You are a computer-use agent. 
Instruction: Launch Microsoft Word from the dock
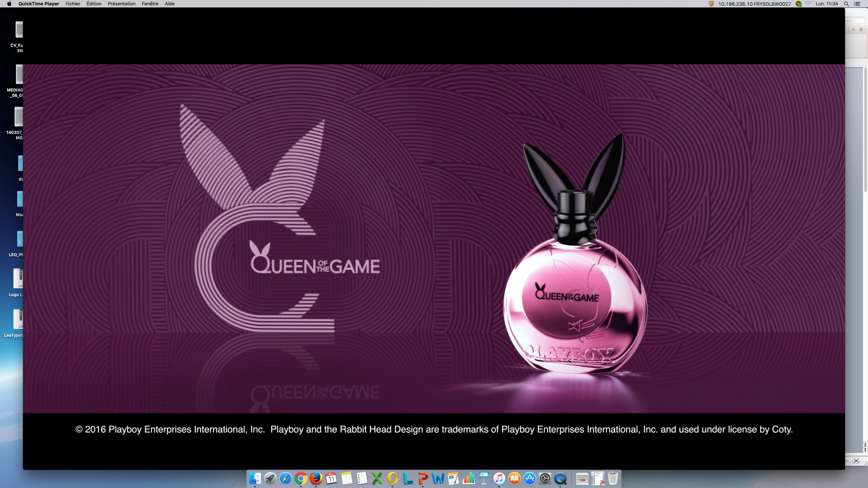pos(438,479)
